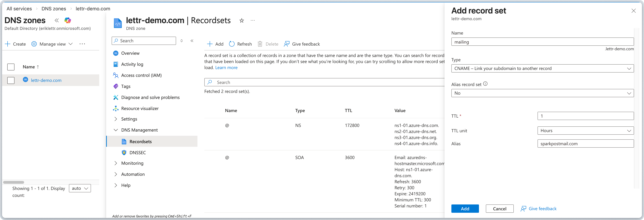Viewport: 644px width, 220px height.
Task: Open Copilot from the DNS zones header
Action: 68,20
